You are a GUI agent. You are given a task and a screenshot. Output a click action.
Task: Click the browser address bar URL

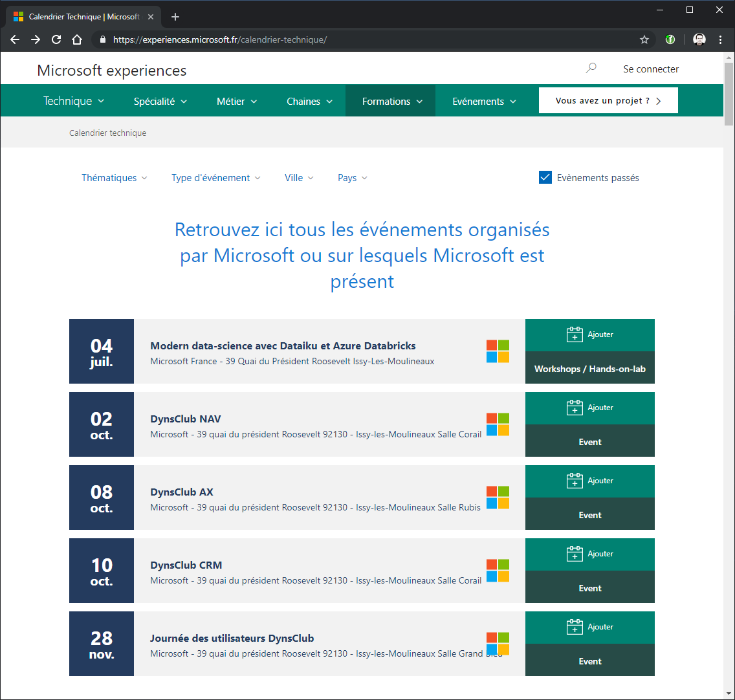click(x=220, y=40)
